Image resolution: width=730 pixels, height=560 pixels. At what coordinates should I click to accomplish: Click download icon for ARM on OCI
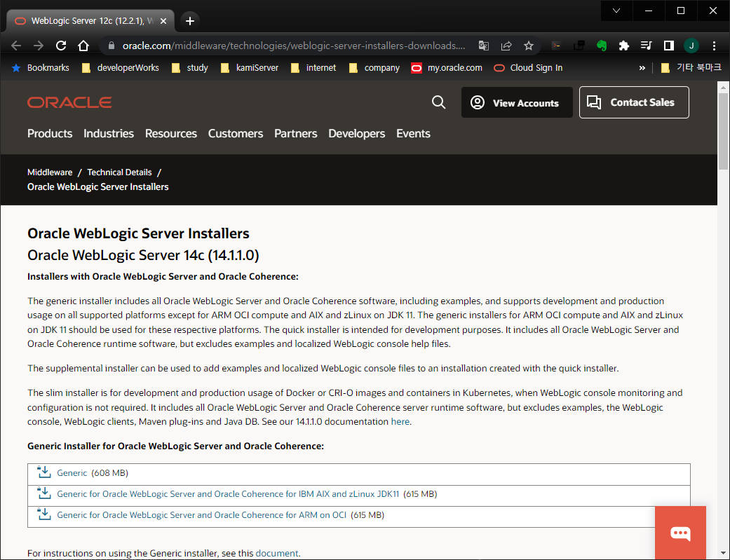tap(44, 514)
